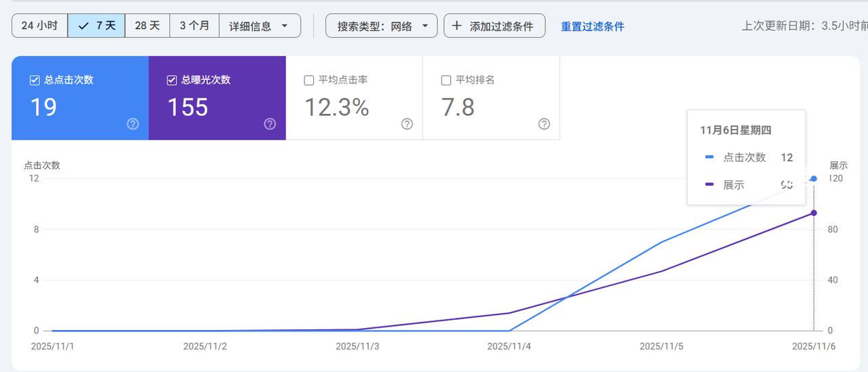Viewport: 868px width, 372px height.
Task: Click help icon on 总曝光次数 card
Action: [x=270, y=124]
